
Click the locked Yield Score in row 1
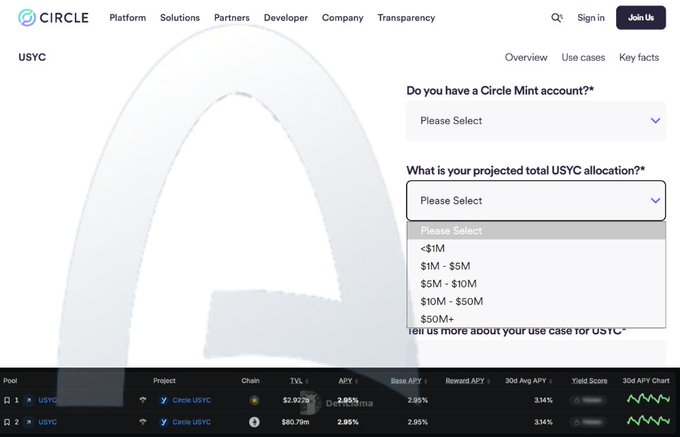(x=588, y=400)
